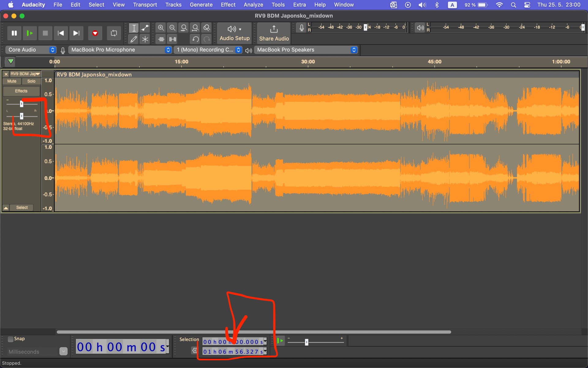This screenshot has width=588, height=368.
Task: Open the recording channels dropdown
Action: tap(208, 50)
